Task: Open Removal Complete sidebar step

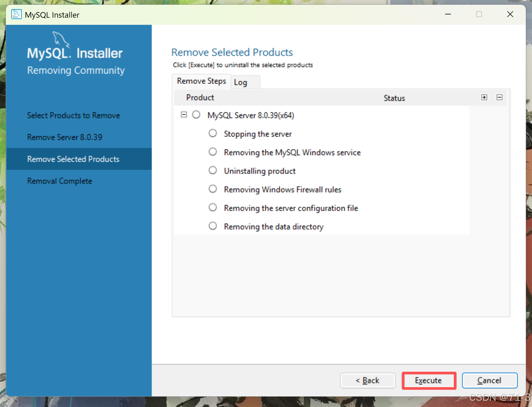Action: [60, 181]
